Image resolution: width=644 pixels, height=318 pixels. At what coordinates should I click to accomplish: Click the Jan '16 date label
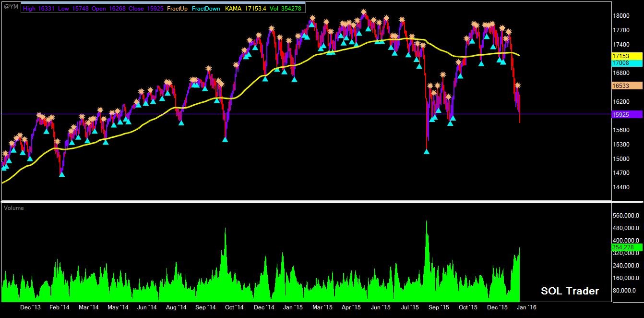pos(526,307)
